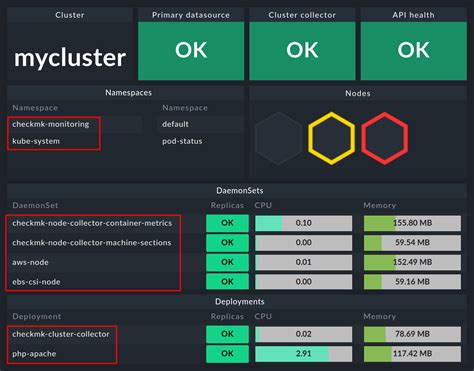Open the kube-system namespace
Image resolution: width=474 pixels, height=371 pixels.
tap(36, 141)
